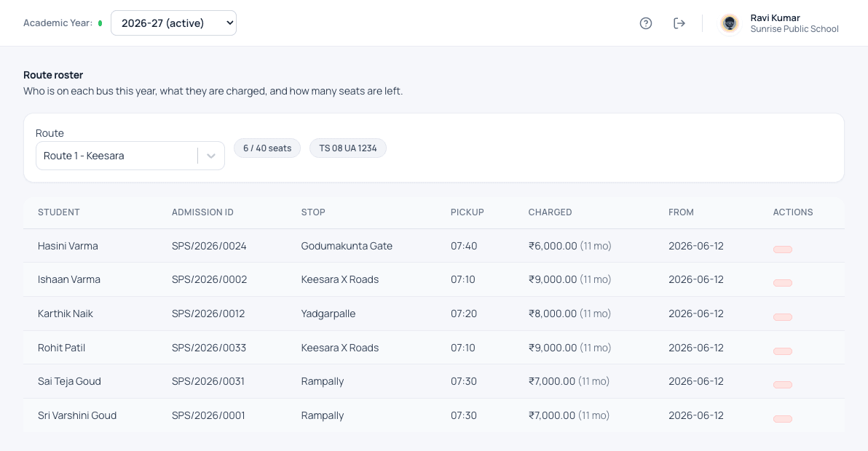The width and height of the screenshot is (868, 451).
Task: Click from-date in Hasini Varma's row
Action: click(x=696, y=246)
